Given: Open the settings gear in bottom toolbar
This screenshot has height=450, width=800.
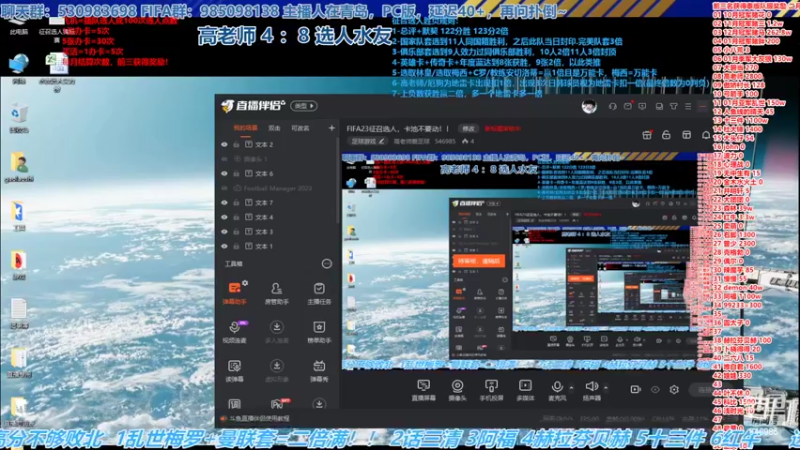Looking at the screenshot, I should tap(674, 389).
